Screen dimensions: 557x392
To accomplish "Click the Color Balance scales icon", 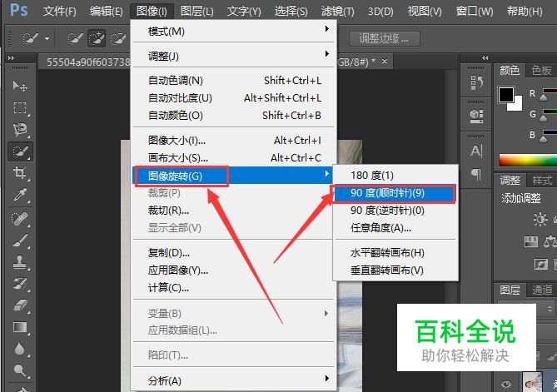I will point(550,242).
